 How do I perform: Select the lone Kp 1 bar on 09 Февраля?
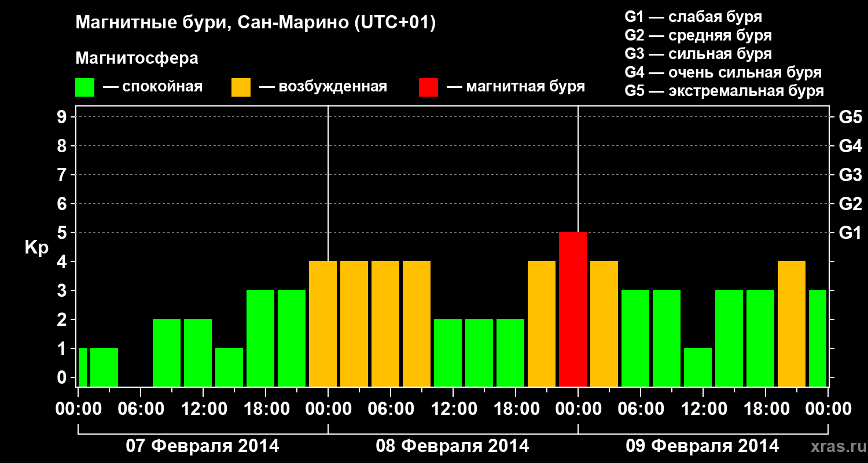pyautogui.click(x=698, y=367)
